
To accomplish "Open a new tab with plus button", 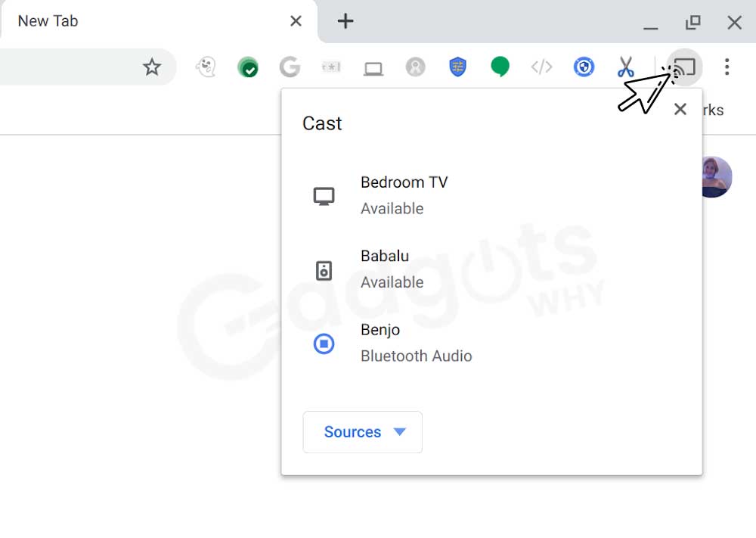I will pyautogui.click(x=345, y=21).
